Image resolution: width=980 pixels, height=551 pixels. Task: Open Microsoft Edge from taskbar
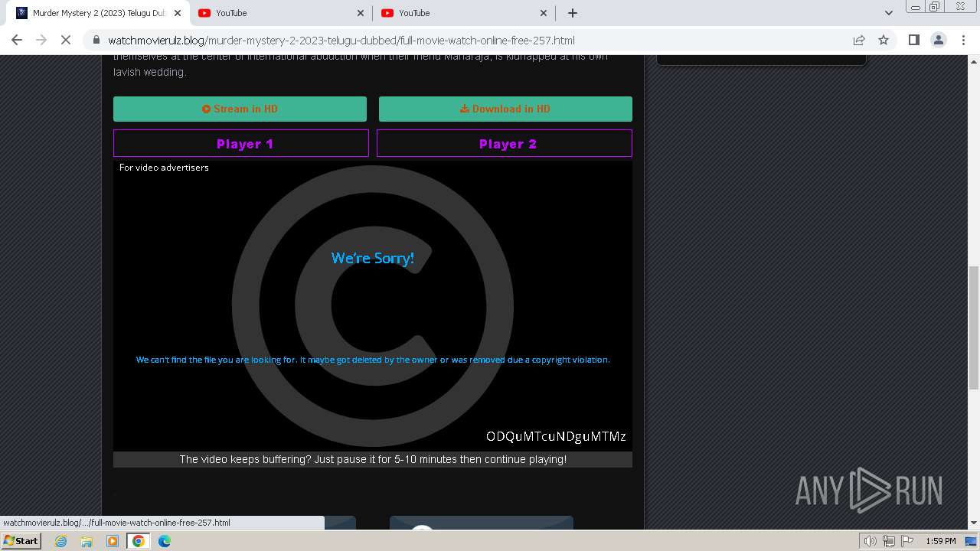tap(165, 541)
